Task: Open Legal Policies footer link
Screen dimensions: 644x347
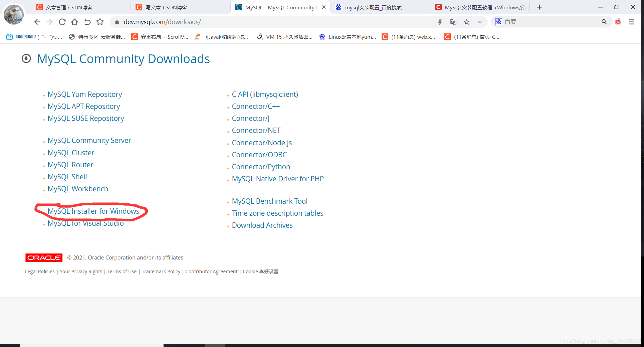Action: [x=40, y=272]
